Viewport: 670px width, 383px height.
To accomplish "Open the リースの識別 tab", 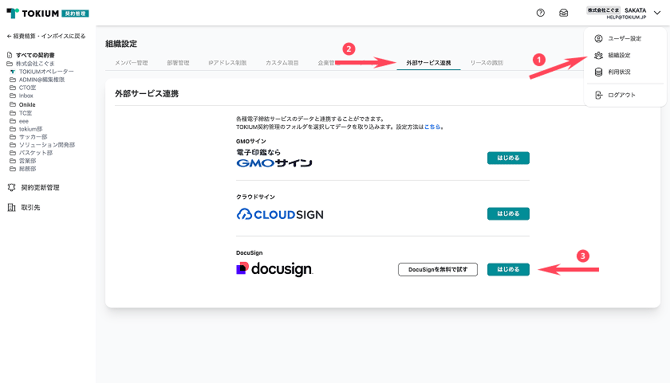I will click(486, 63).
